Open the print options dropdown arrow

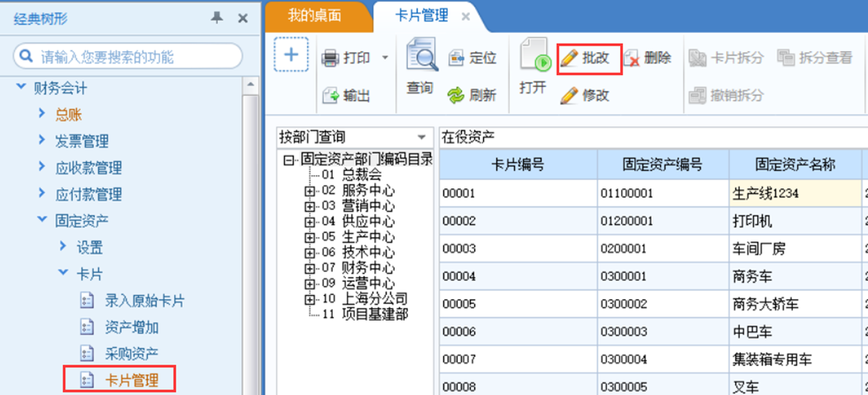click(385, 58)
